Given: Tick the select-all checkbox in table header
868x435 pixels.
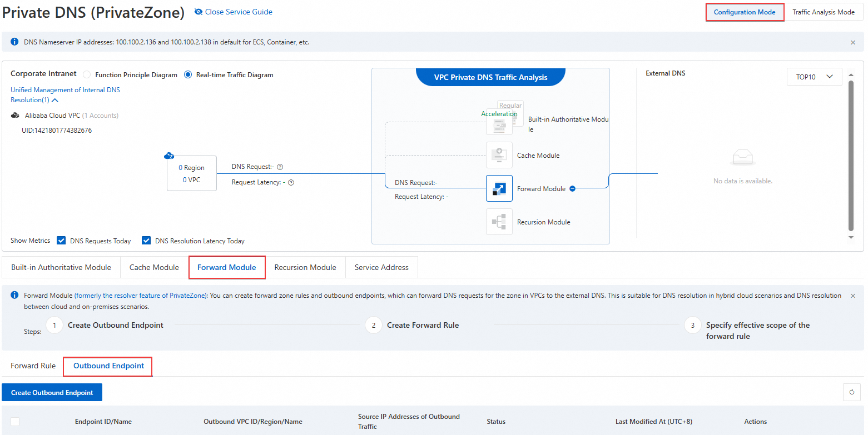Looking at the screenshot, I should tap(15, 422).
